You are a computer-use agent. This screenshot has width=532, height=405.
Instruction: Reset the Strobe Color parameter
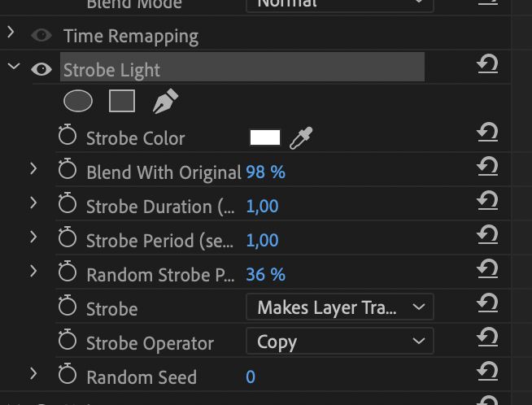coord(487,133)
